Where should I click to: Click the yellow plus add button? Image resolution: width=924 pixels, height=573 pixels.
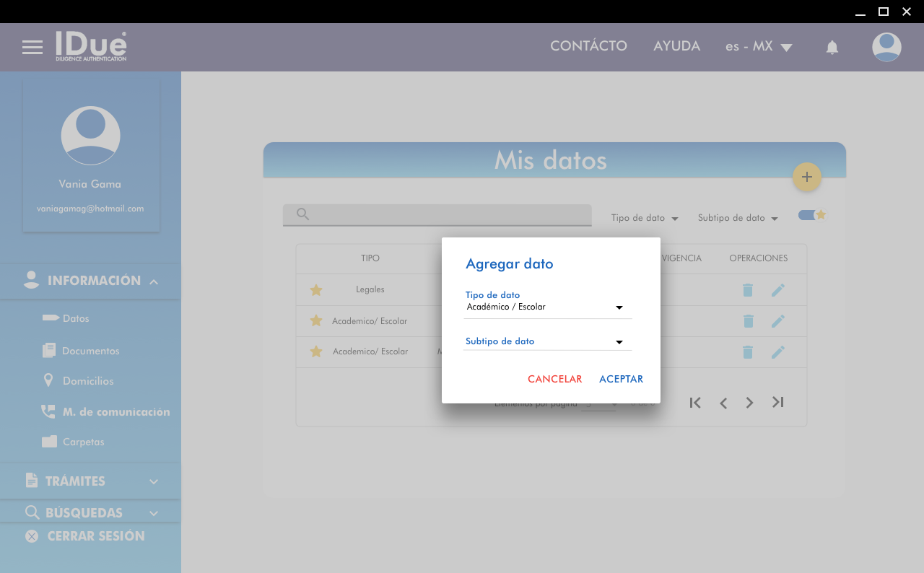pos(806,177)
